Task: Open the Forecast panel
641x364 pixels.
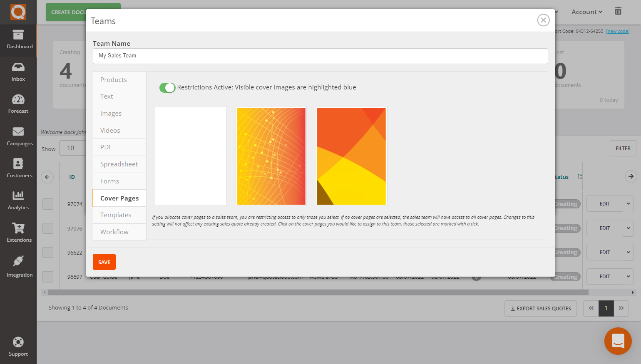Action: 18,104
